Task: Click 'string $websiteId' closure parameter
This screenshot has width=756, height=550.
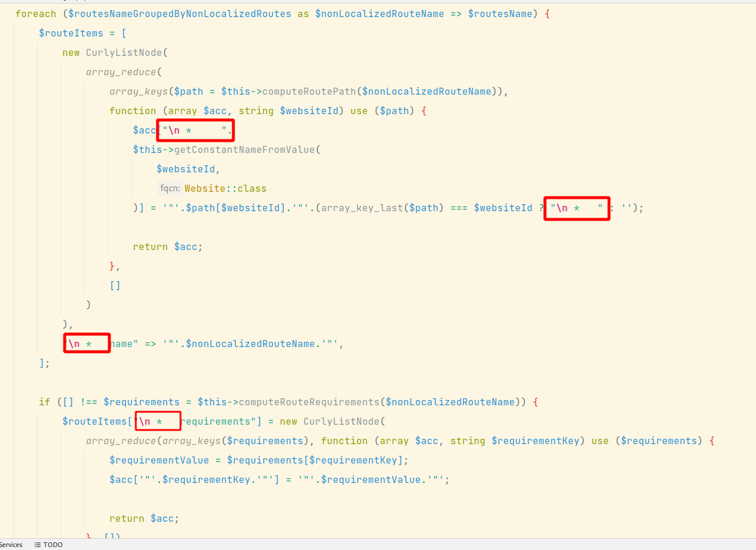Action: [x=287, y=111]
